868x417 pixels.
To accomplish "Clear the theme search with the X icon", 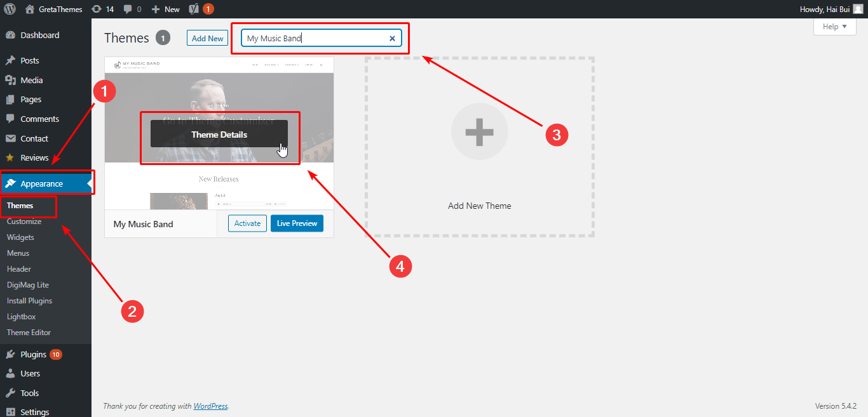I will click(392, 38).
